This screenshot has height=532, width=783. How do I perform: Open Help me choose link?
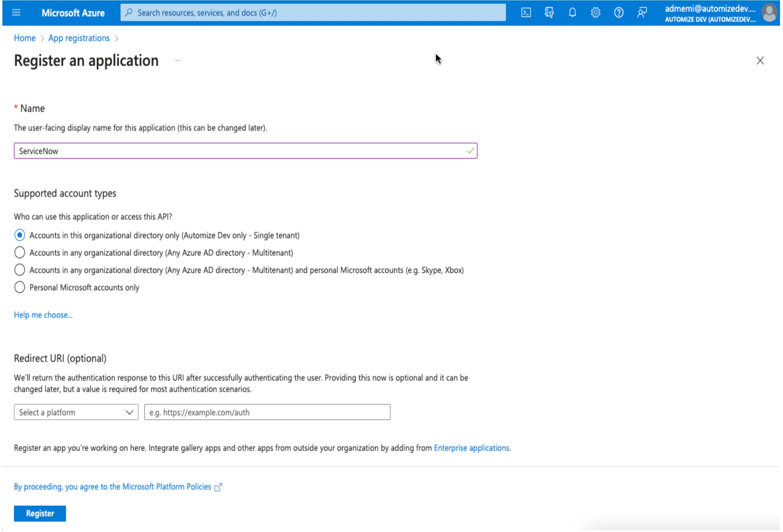pos(43,315)
